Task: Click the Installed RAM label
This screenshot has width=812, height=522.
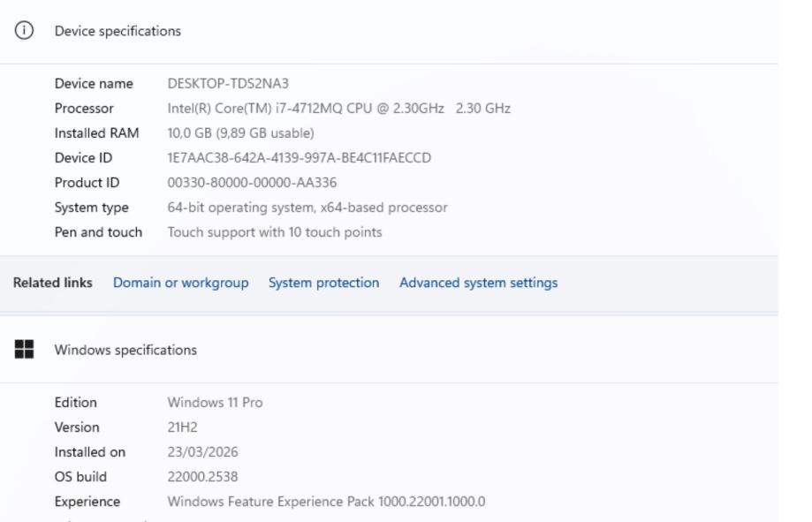Action: point(97,133)
